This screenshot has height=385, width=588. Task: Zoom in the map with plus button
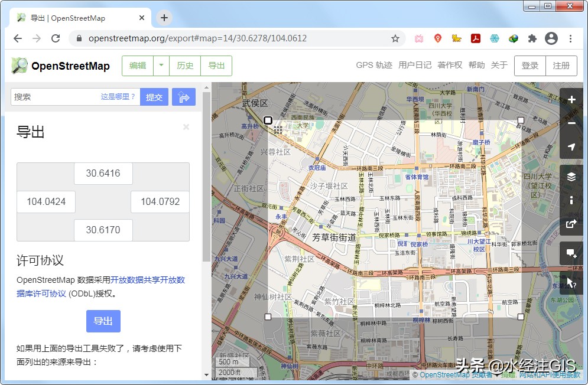[571, 100]
